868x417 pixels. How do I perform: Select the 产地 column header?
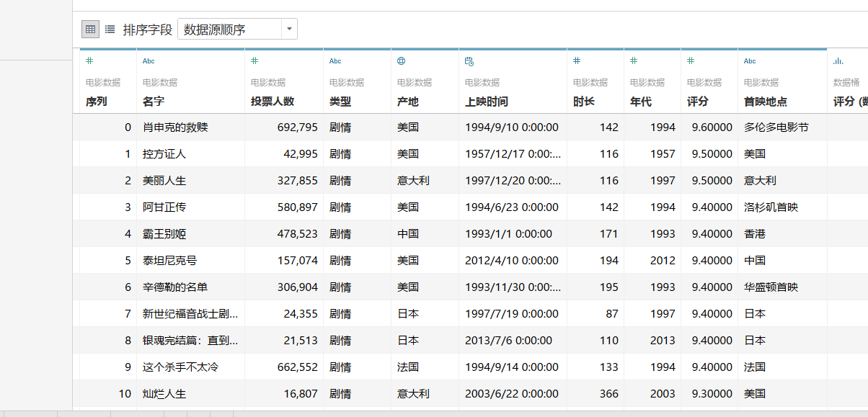(407, 102)
